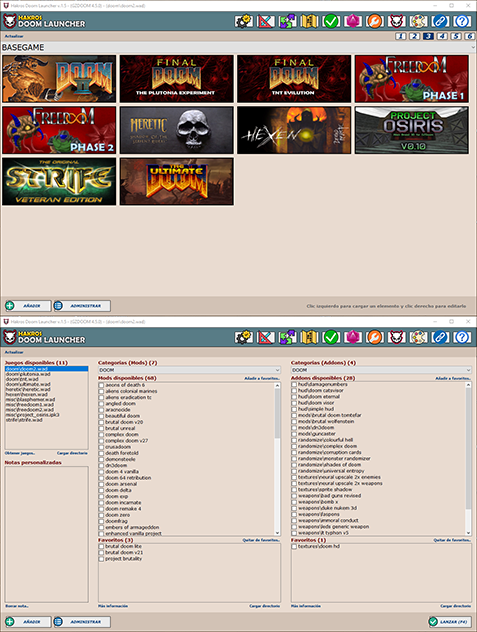Click the Lanzar (F4) launch button
Viewport: 477px width, 632px height.
coord(450,622)
